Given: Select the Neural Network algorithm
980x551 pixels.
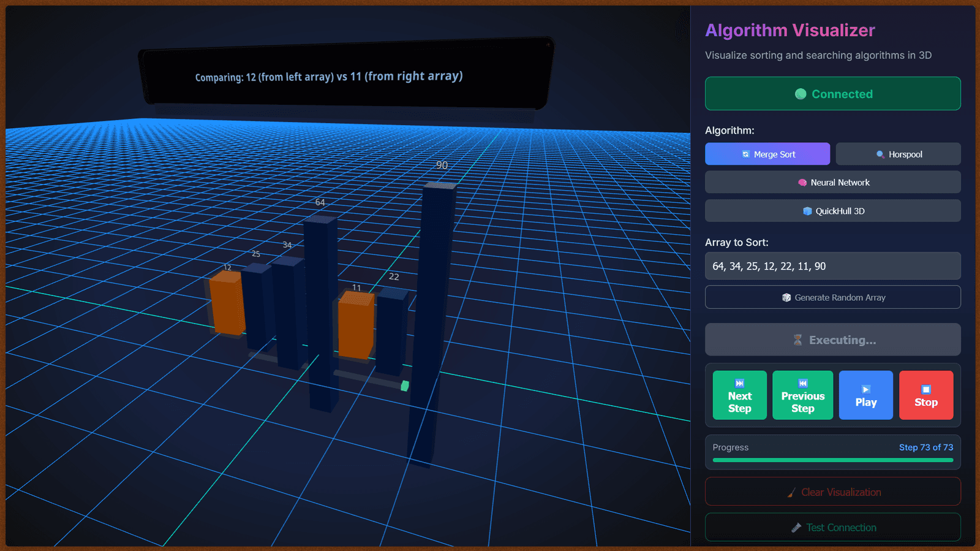Looking at the screenshot, I should click(833, 182).
